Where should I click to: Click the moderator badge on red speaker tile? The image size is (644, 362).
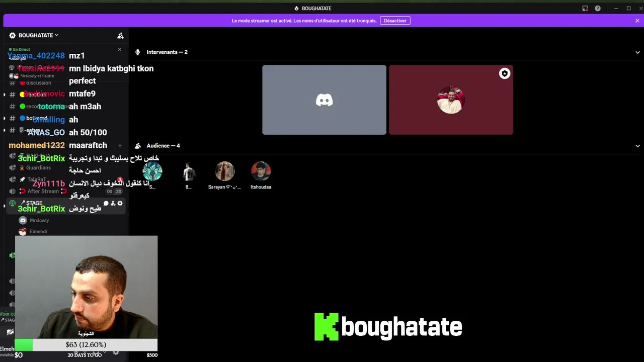[x=505, y=74]
